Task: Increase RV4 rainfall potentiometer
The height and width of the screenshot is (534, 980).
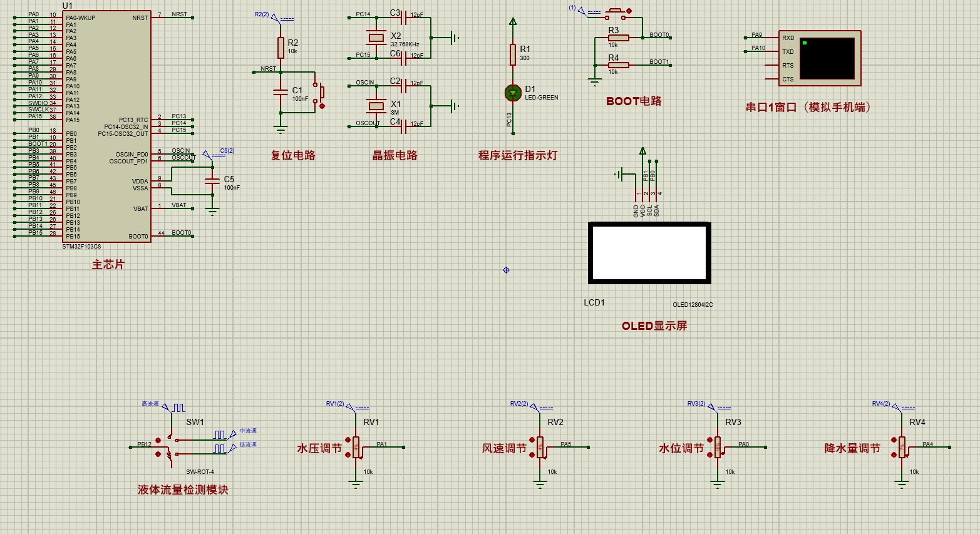Action: tap(894, 439)
